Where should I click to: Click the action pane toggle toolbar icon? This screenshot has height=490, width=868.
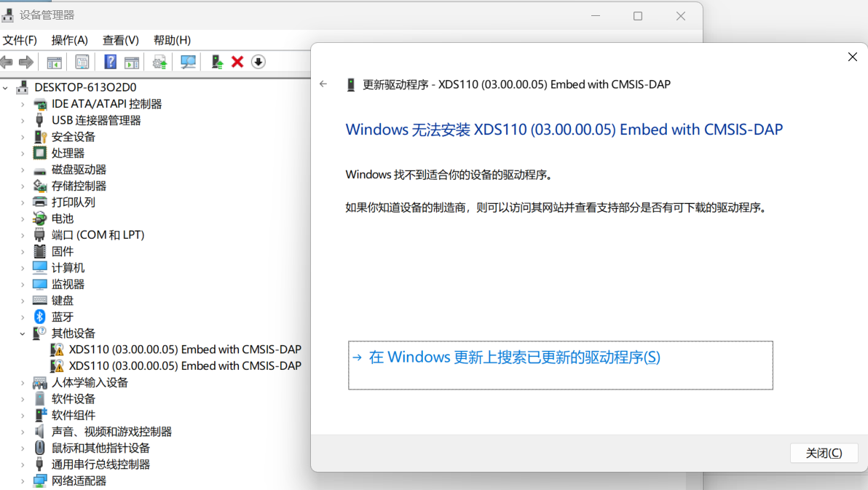[x=132, y=62]
